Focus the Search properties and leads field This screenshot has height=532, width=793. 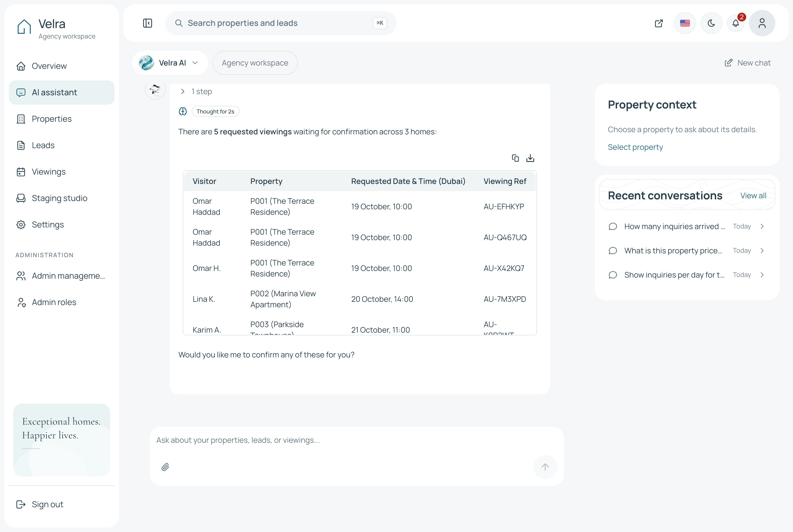pyautogui.click(x=281, y=23)
